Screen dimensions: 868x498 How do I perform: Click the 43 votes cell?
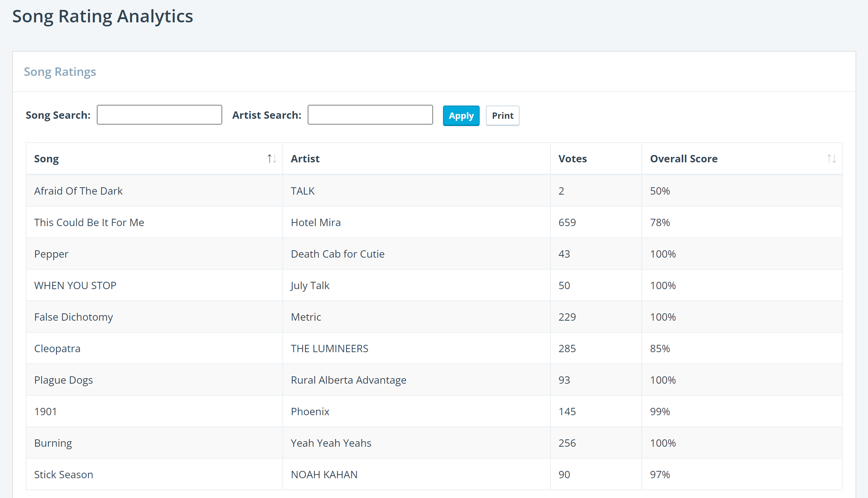pos(596,254)
